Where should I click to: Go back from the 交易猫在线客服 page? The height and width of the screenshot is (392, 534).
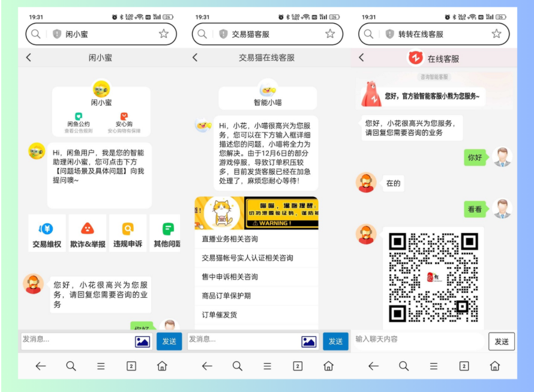pos(194,58)
